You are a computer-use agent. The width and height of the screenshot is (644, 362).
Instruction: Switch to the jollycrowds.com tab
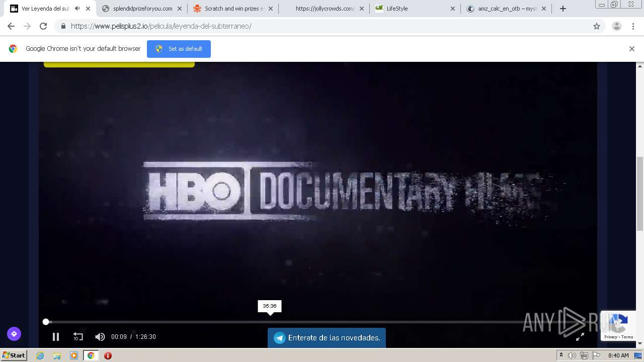click(325, 9)
